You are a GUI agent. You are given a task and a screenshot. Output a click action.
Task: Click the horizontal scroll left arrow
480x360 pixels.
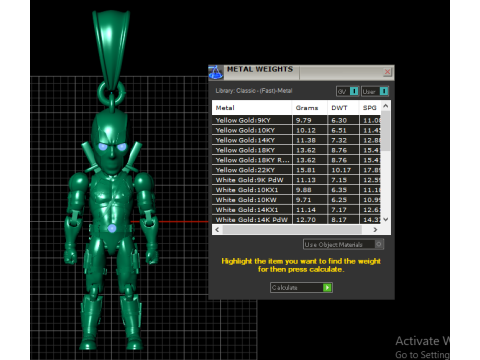tap(217, 230)
